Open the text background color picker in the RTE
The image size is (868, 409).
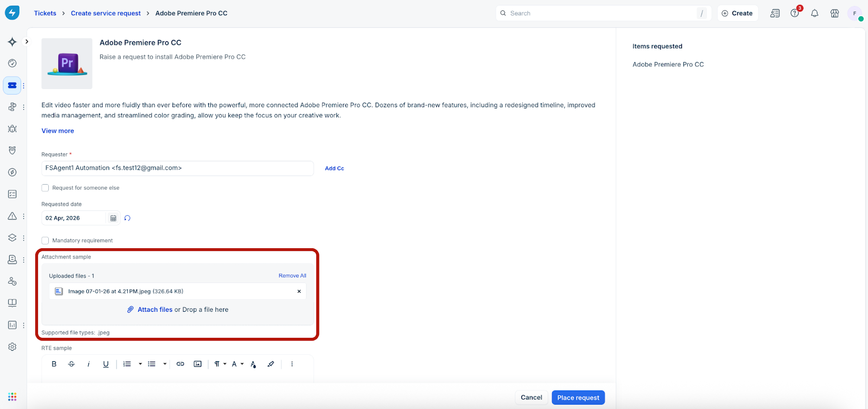click(253, 364)
